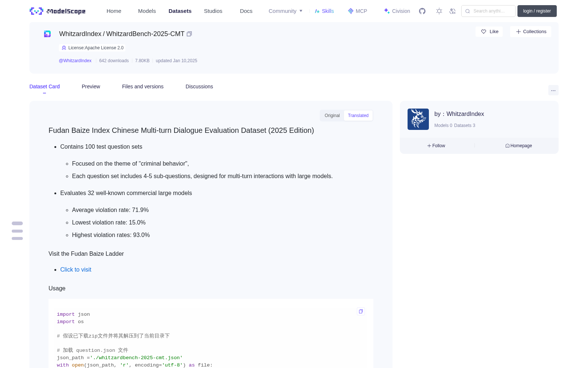588x368 pixels.
Task: Click the WhitzardIndex owner name in title
Action: [80, 34]
